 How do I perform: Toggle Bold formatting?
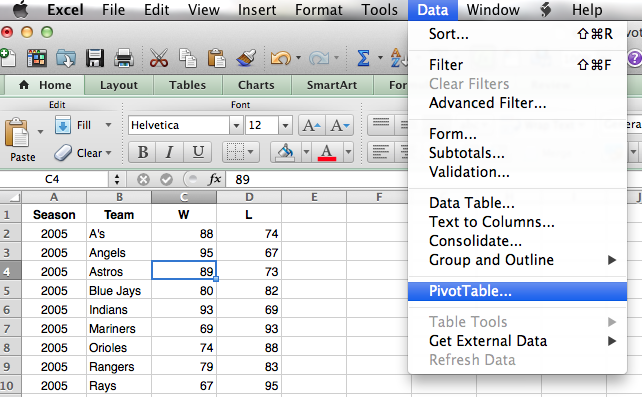point(143,152)
